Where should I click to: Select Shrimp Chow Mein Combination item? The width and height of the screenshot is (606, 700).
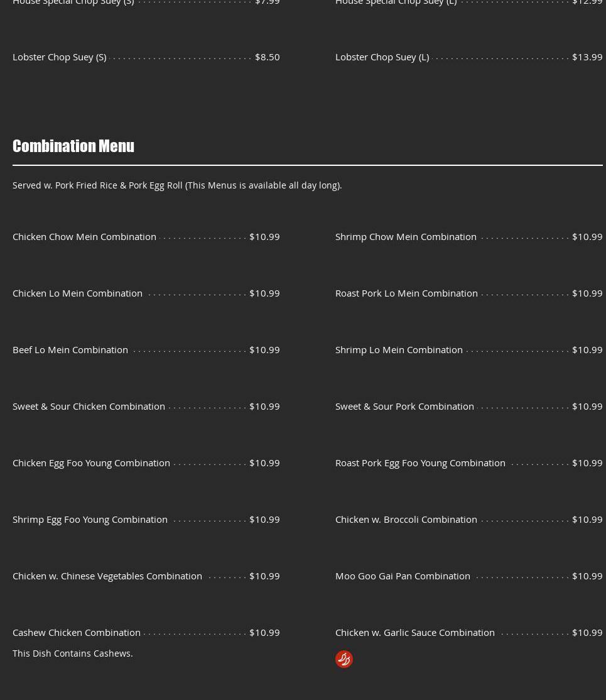(406, 236)
